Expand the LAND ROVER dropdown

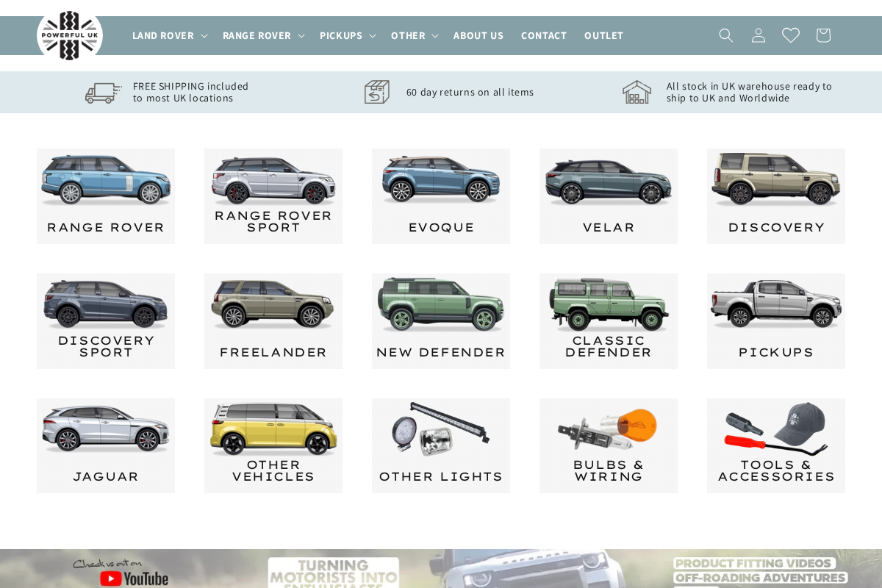(x=169, y=35)
